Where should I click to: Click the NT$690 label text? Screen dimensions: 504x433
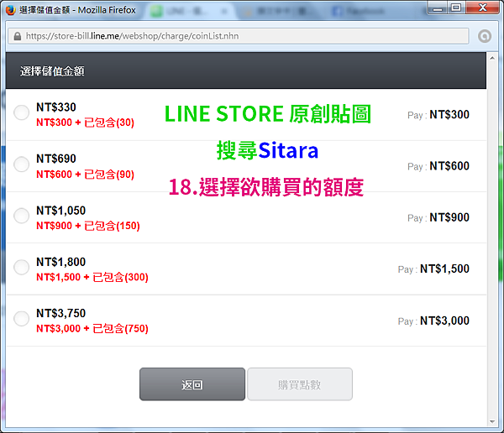(x=56, y=159)
